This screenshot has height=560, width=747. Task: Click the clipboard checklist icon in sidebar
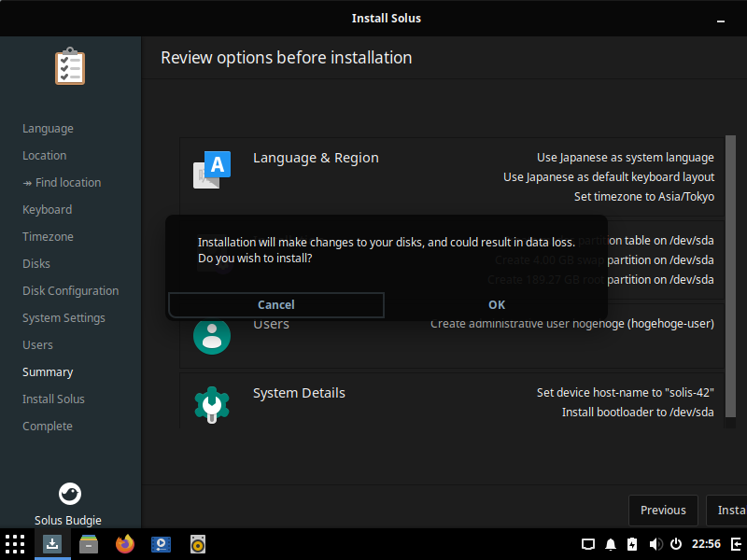70,66
